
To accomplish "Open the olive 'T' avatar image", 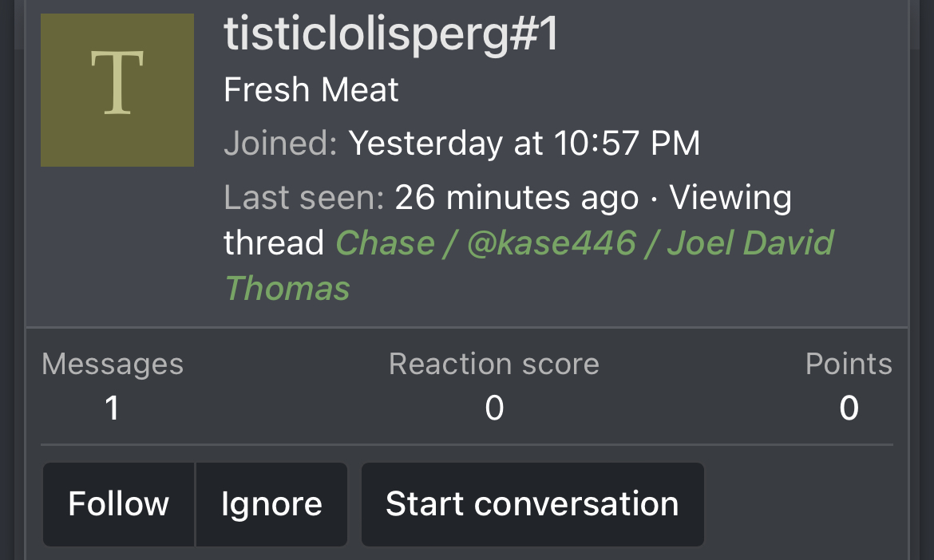I will [117, 90].
